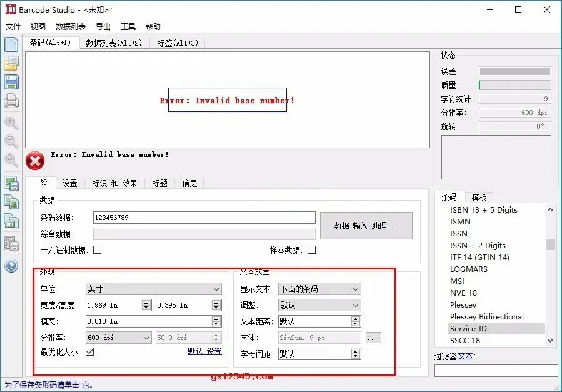Click the 文本 link next to 过滤器

[x=466, y=356]
